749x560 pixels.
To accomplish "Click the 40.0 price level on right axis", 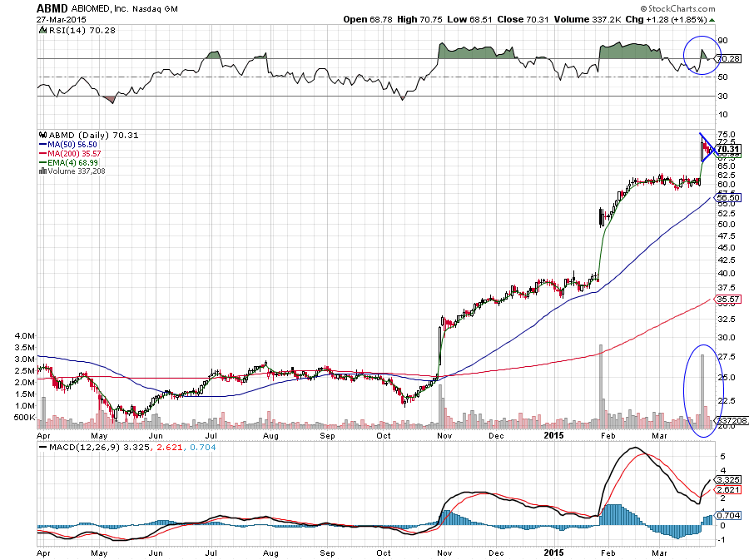I will pos(726,274).
